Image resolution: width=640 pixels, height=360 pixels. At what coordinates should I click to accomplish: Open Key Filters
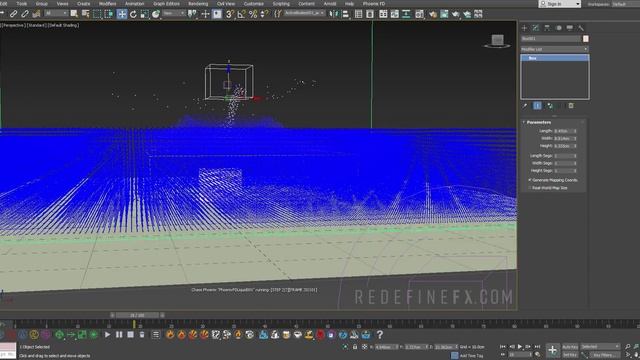[x=605, y=355]
